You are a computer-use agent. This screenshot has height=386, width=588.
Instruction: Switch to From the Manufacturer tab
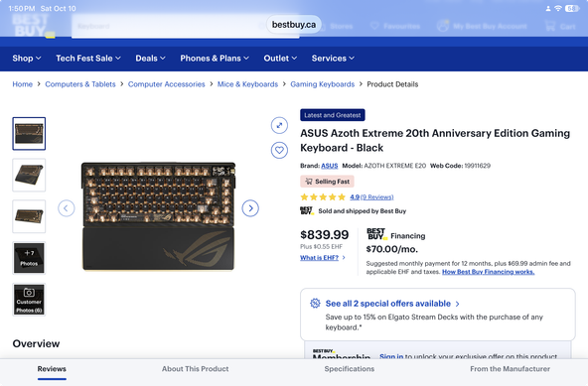pos(510,369)
